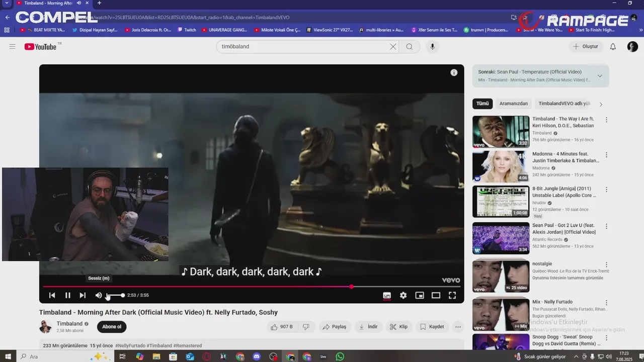
Task: Open WhatsApp from the taskbar
Action: coord(340,356)
